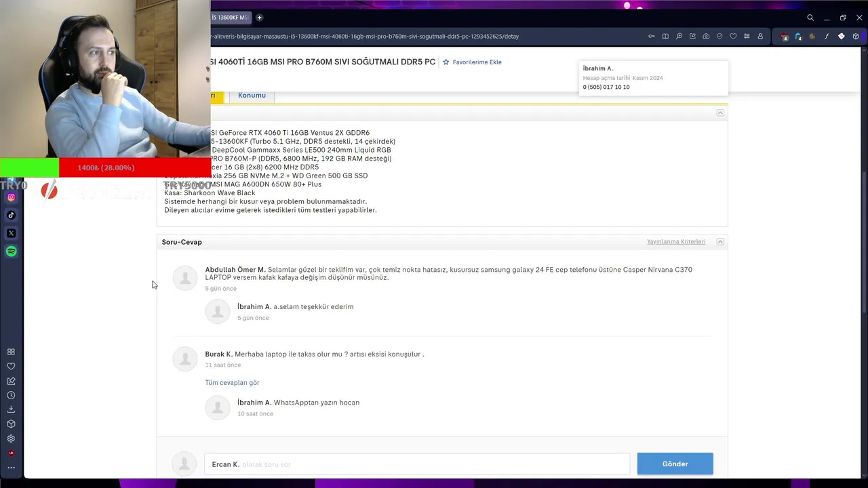
Task: Click Soru-Cevap section heading
Action: 182,242
